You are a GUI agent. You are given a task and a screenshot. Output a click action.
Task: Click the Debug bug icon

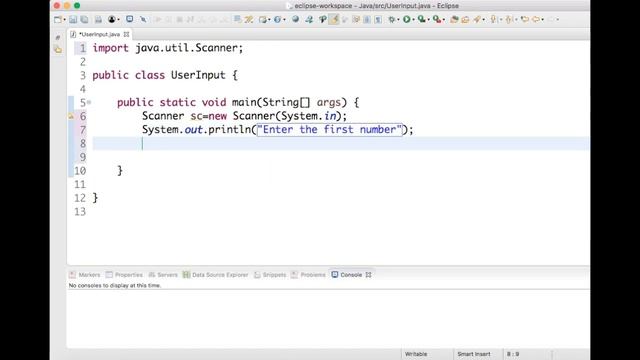click(x=391, y=19)
